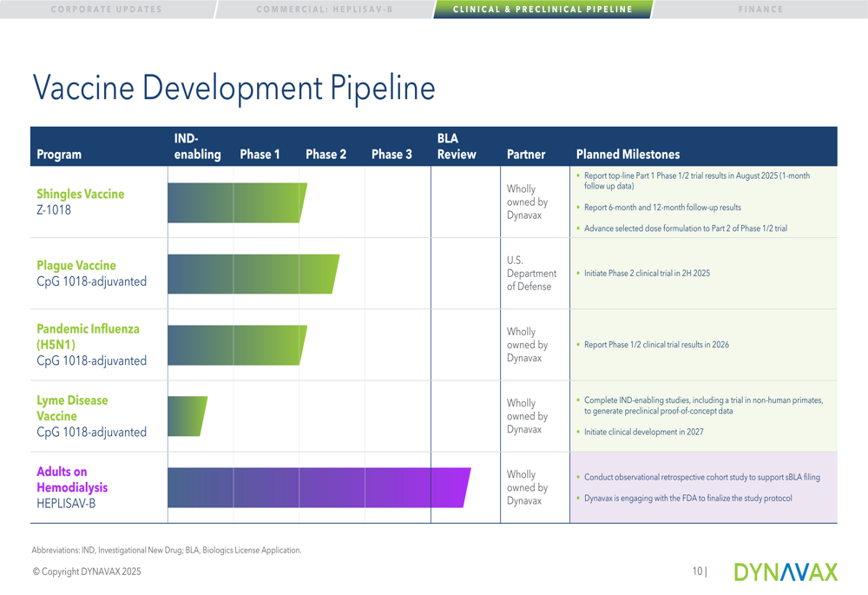Select the Shingles Vaccine program name

pos(80,194)
